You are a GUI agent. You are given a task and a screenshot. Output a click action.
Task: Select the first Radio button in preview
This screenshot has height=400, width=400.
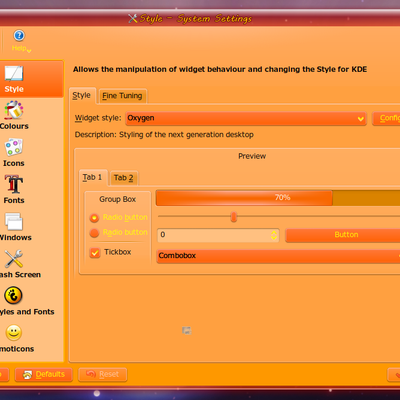tap(94, 218)
